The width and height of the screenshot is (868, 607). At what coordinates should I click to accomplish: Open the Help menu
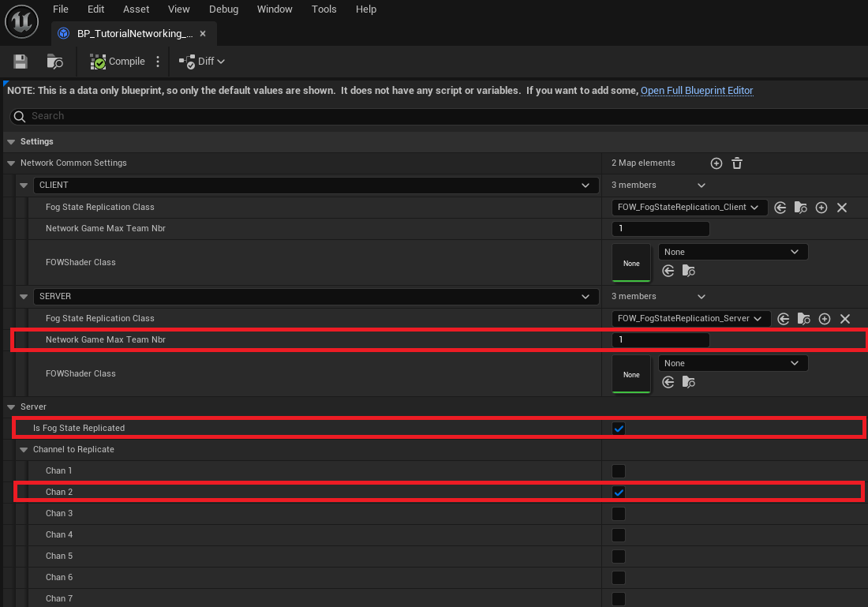tap(366, 9)
